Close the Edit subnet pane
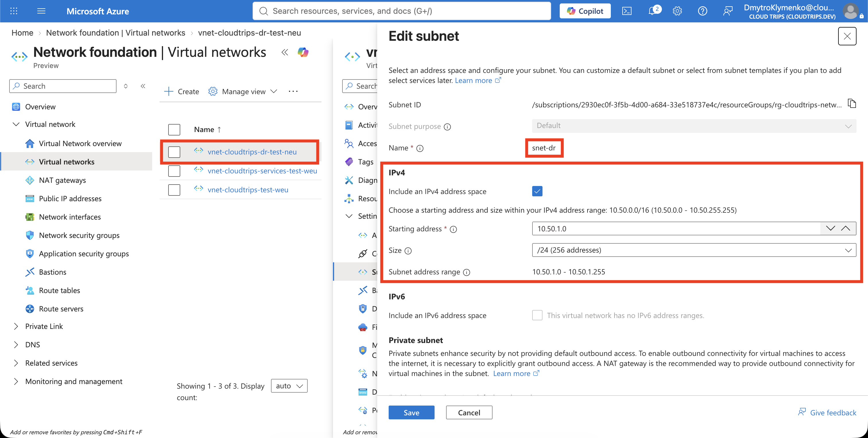This screenshot has width=868, height=438. pos(847,36)
